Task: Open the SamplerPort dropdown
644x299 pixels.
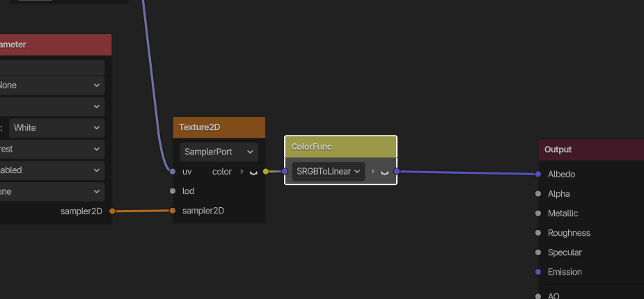Action: pyautogui.click(x=219, y=152)
